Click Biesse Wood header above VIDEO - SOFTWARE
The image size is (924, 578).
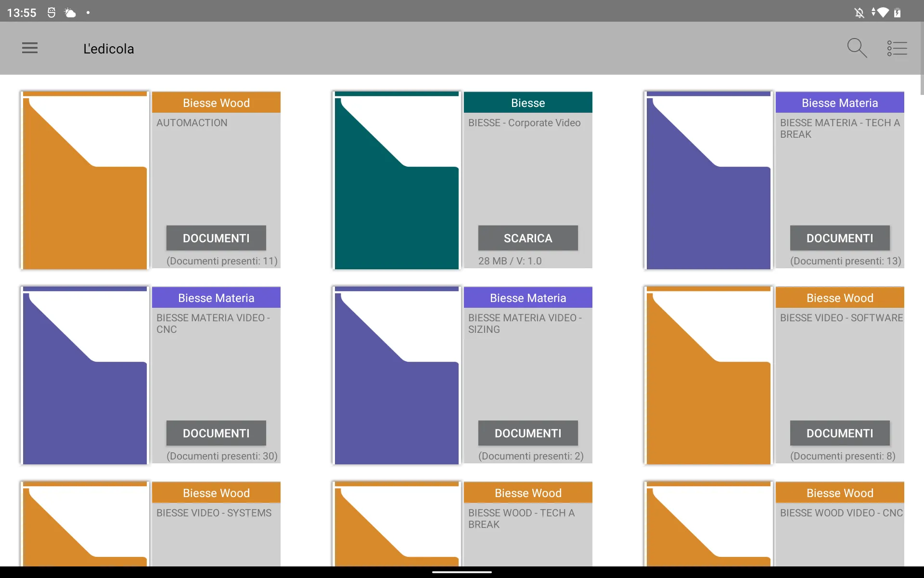(x=840, y=298)
